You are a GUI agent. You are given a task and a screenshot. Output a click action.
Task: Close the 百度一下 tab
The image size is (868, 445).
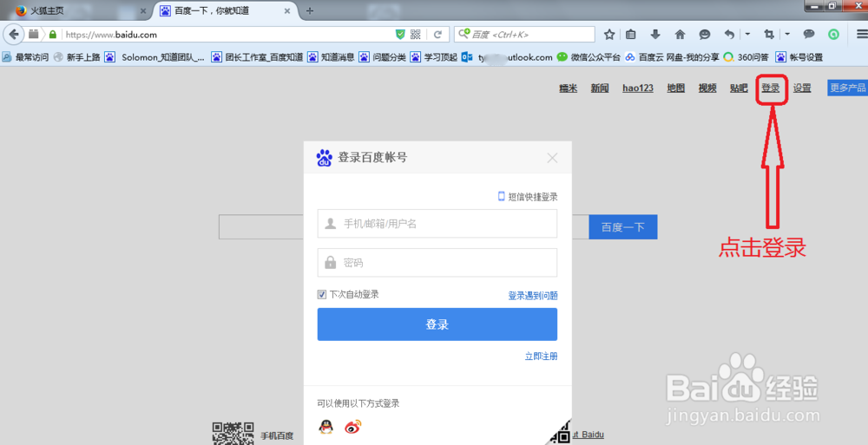coord(287,10)
